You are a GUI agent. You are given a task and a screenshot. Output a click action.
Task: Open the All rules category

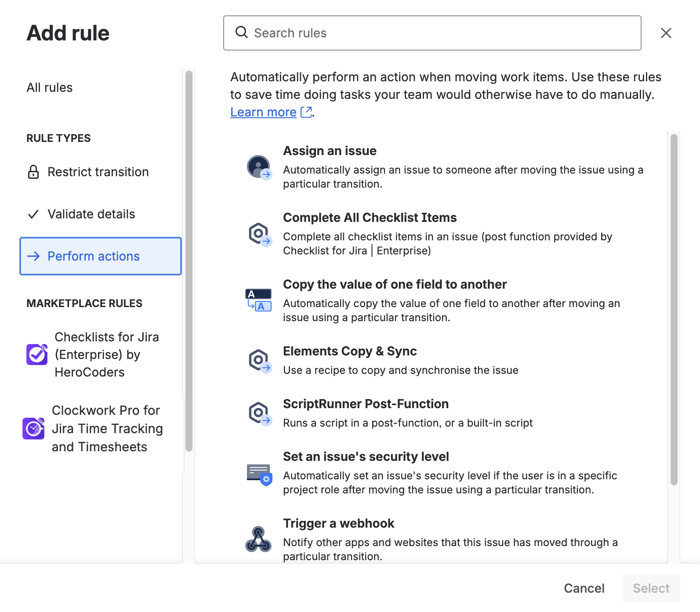50,87
